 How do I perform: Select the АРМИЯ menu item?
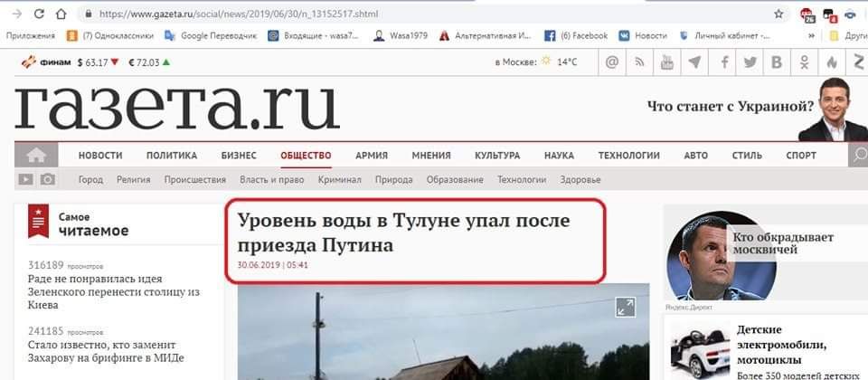coord(372,156)
